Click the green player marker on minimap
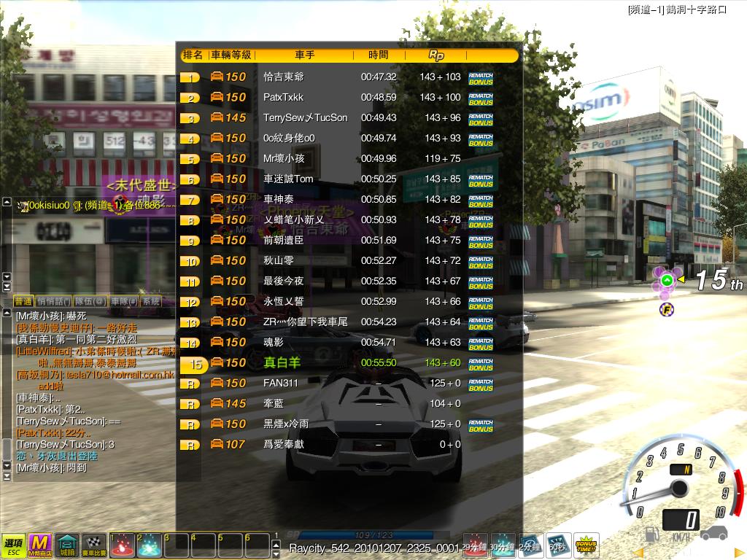Screen dimensions: 747x560 click(x=667, y=280)
